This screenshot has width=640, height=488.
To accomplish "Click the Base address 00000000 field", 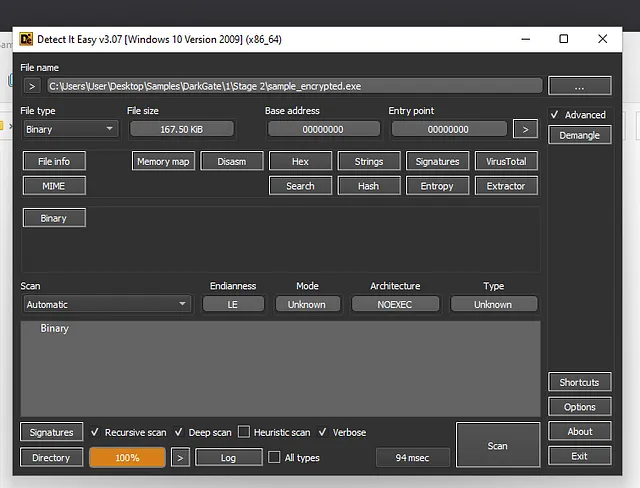I will pyautogui.click(x=323, y=129).
